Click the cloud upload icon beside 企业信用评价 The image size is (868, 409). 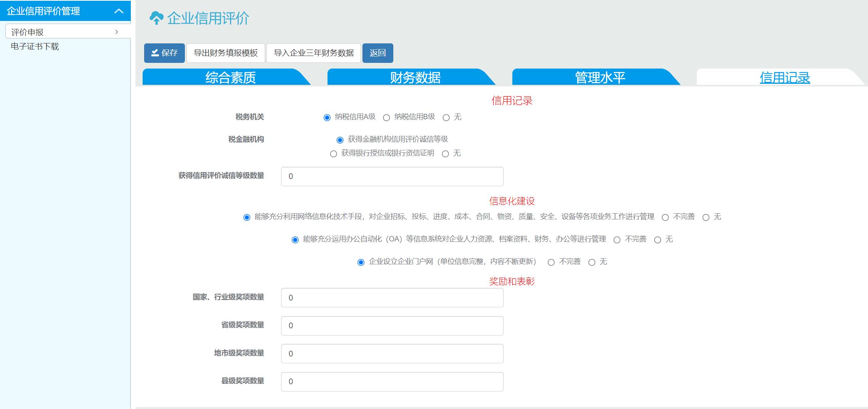[156, 18]
